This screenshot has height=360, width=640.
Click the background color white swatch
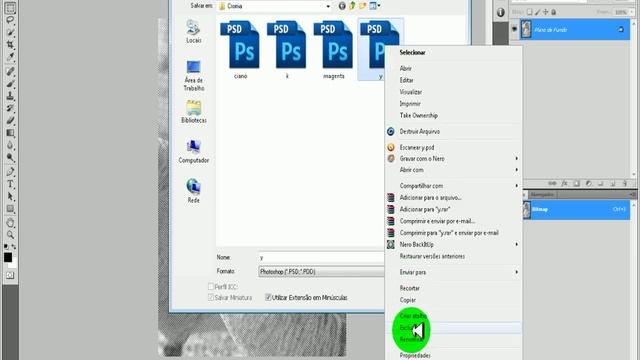(x=13, y=265)
